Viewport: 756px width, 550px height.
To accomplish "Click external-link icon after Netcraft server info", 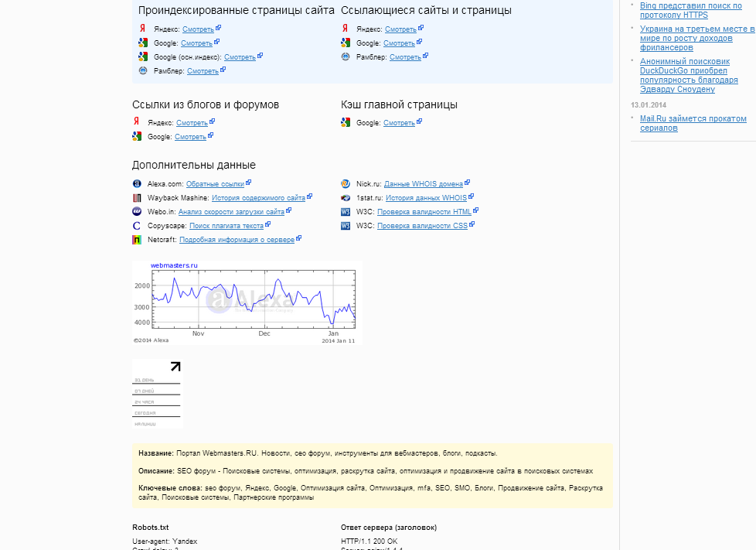I will (x=298, y=239).
